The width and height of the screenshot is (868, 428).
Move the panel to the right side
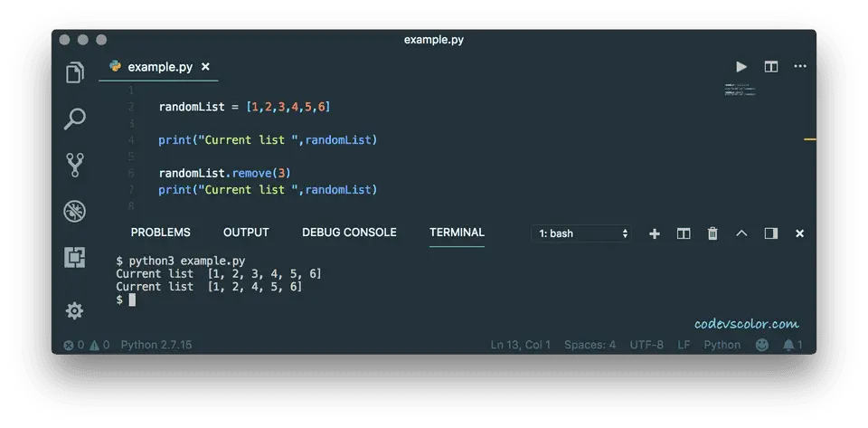[771, 233]
